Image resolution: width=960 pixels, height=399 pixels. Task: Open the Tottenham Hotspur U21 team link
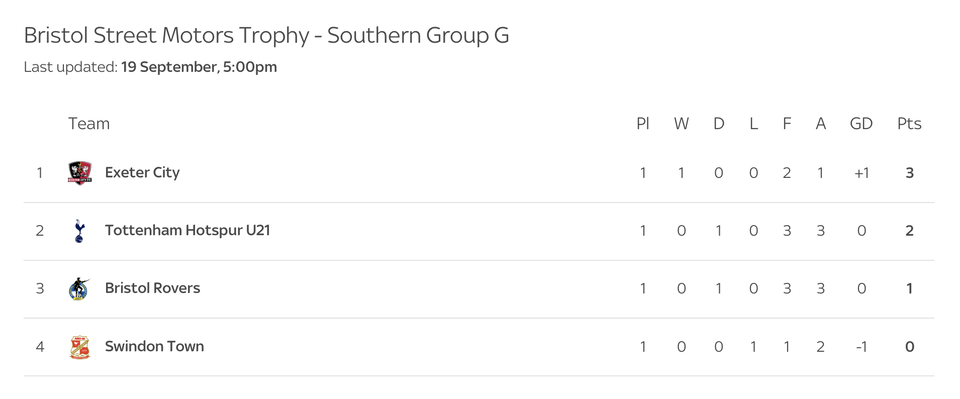click(x=187, y=231)
